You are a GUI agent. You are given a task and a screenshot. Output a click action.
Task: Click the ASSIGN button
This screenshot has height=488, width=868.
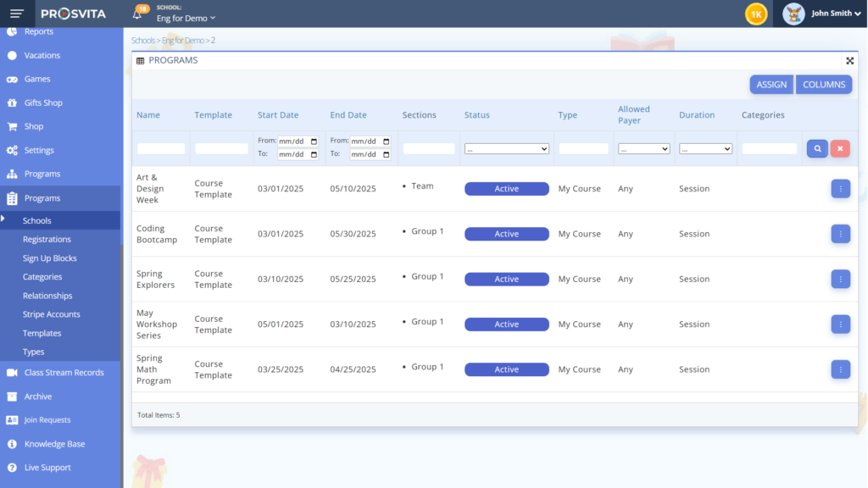point(771,85)
